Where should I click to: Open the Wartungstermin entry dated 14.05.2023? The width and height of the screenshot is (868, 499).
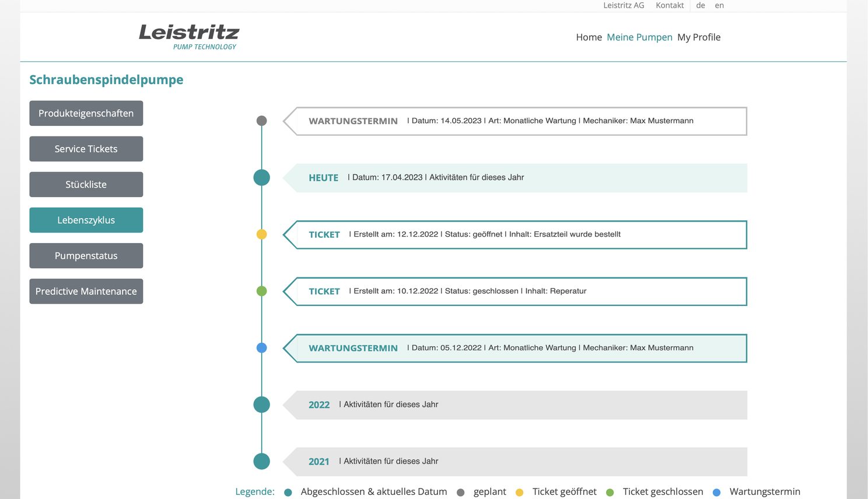pyautogui.click(x=515, y=121)
